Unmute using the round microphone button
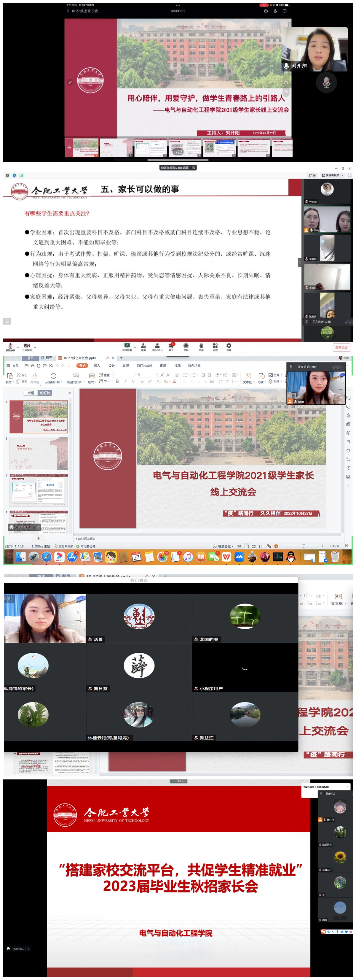Screen dimensions: 356x980 click(326, 82)
